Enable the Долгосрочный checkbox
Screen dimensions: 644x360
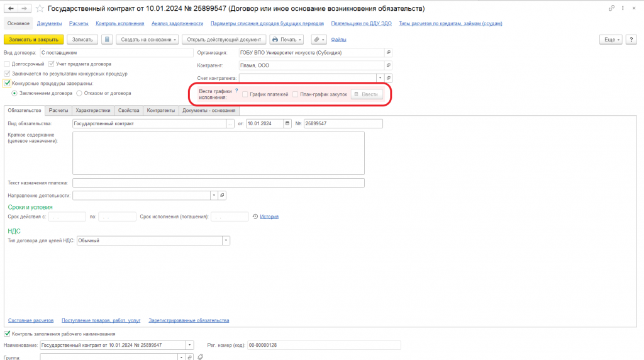pyautogui.click(x=7, y=64)
